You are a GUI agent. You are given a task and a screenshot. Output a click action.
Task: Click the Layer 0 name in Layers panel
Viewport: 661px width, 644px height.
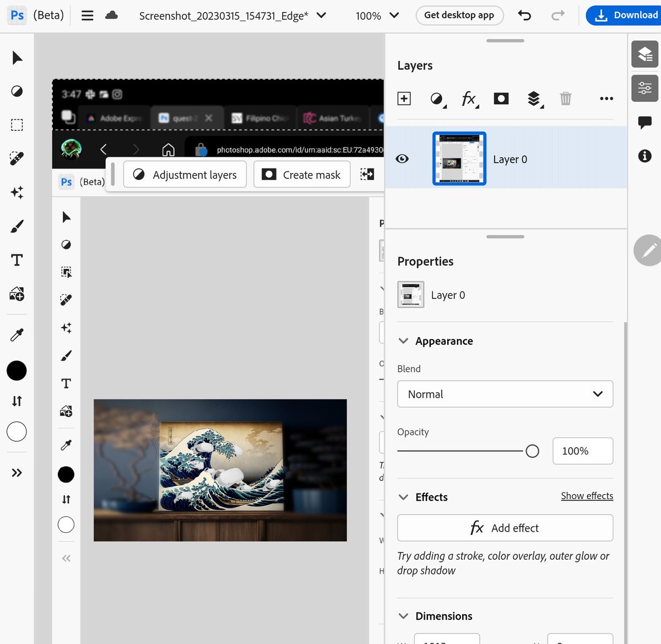tap(510, 159)
